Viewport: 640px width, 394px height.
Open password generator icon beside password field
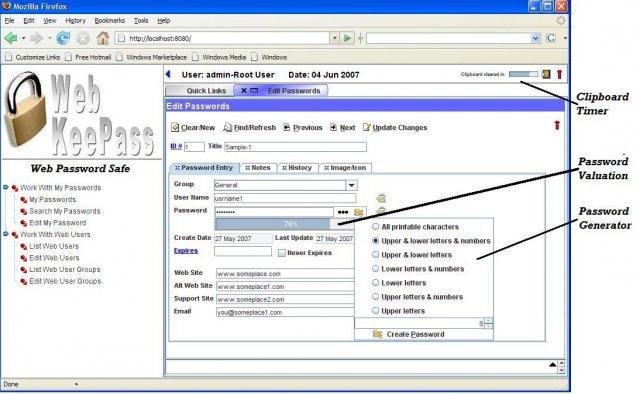point(359,212)
